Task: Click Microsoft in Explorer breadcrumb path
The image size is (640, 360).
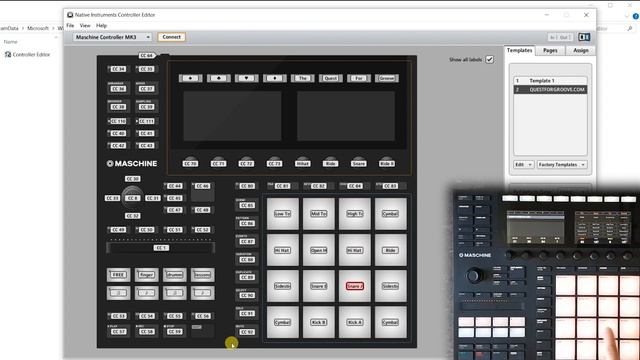Action: [x=38, y=29]
